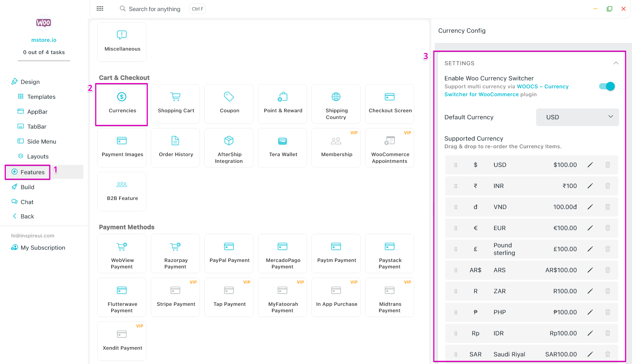Screen dimensions: 632x364
Task: Open the Coupon feature card
Action: (x=229, y=104)
